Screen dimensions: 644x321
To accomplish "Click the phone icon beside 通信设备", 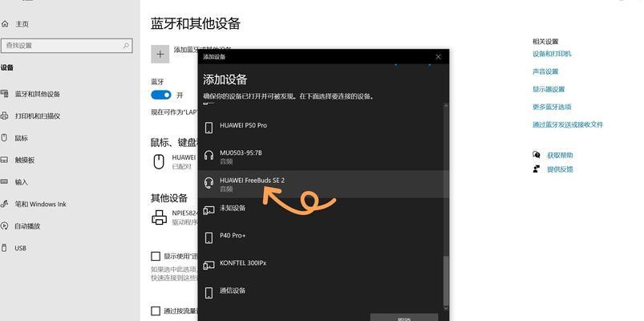I will pos(209,293).
